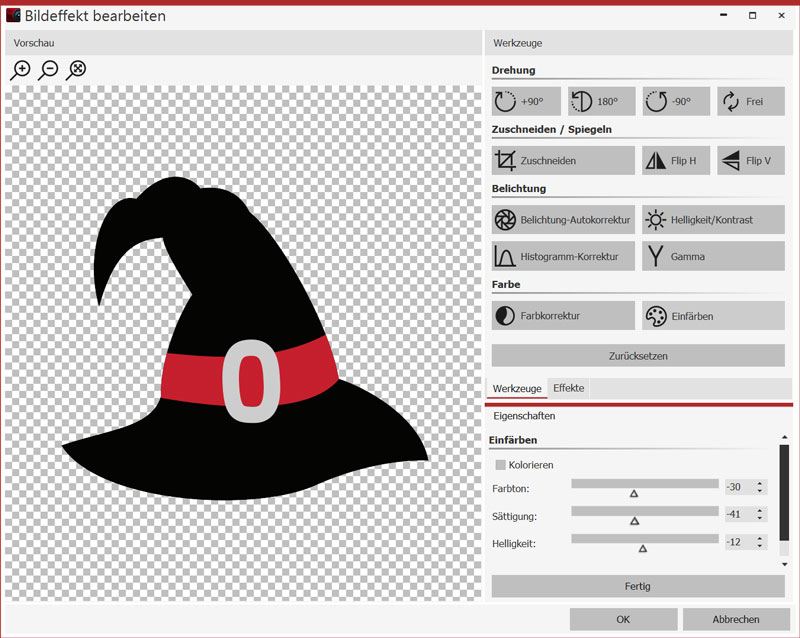Rotate image by 180 degrees

coord(601,101)
